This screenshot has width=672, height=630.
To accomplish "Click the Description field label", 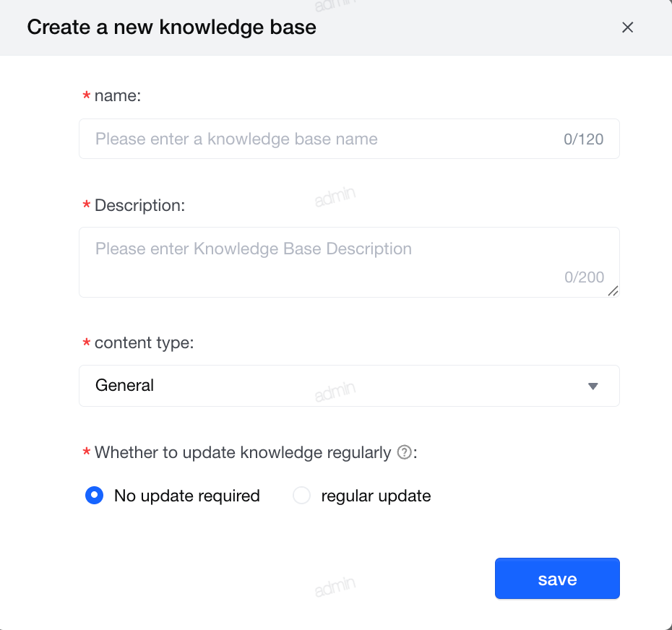I will (139, 205).
